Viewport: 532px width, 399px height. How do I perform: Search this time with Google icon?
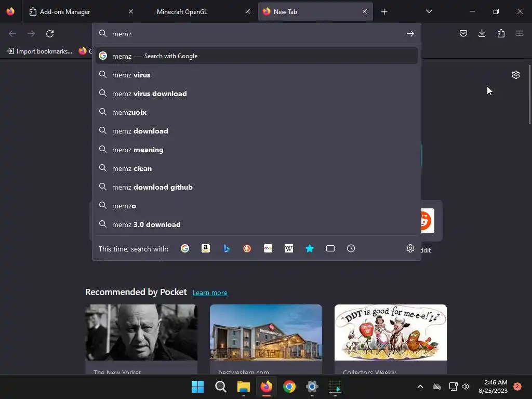click(x=185, y=249)
